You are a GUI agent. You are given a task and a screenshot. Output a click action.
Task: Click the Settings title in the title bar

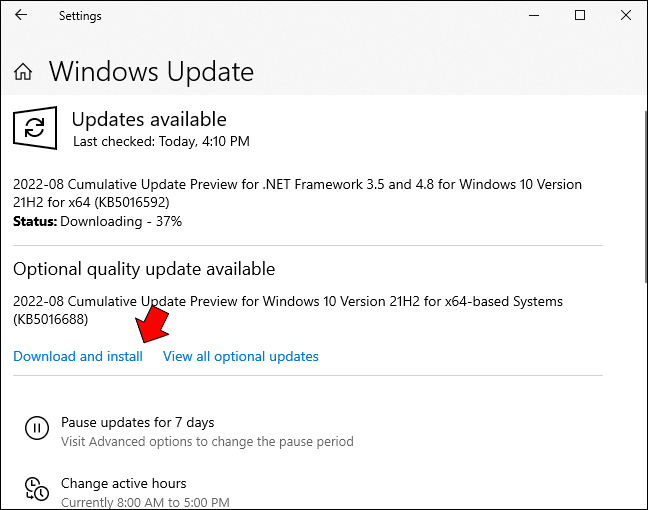tap(80, 16)
